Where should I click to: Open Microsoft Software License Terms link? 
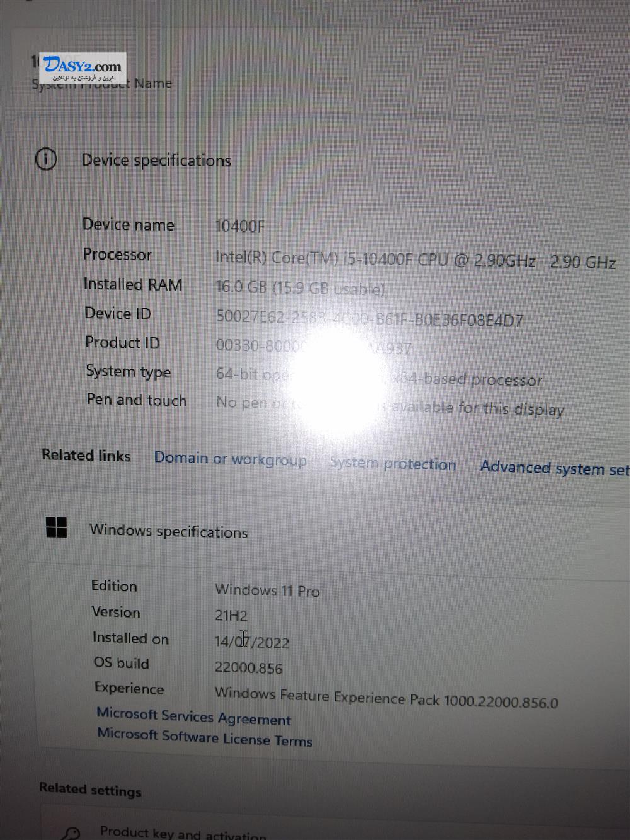pyautogui.click(x=205, y=737)
